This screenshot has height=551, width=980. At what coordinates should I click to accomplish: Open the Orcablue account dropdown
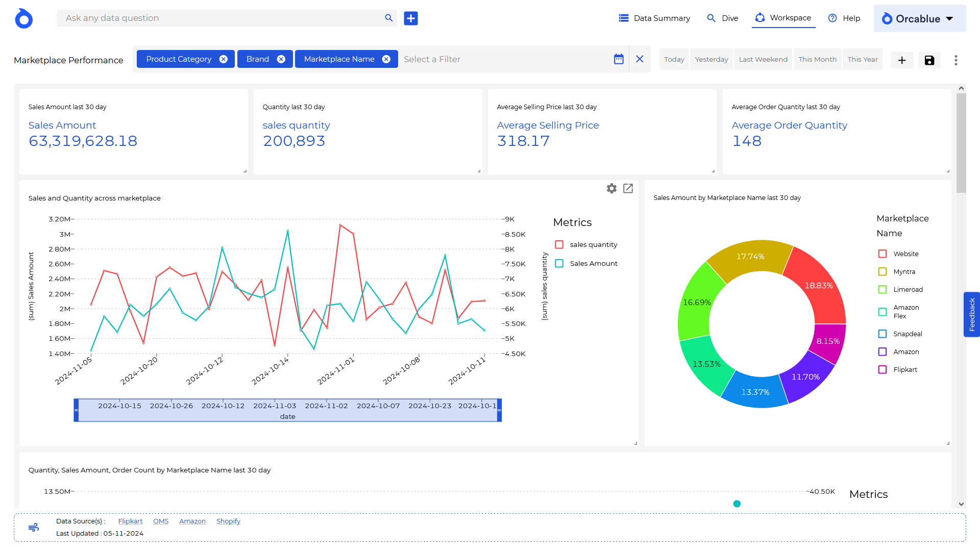click(x=919, y=19)
